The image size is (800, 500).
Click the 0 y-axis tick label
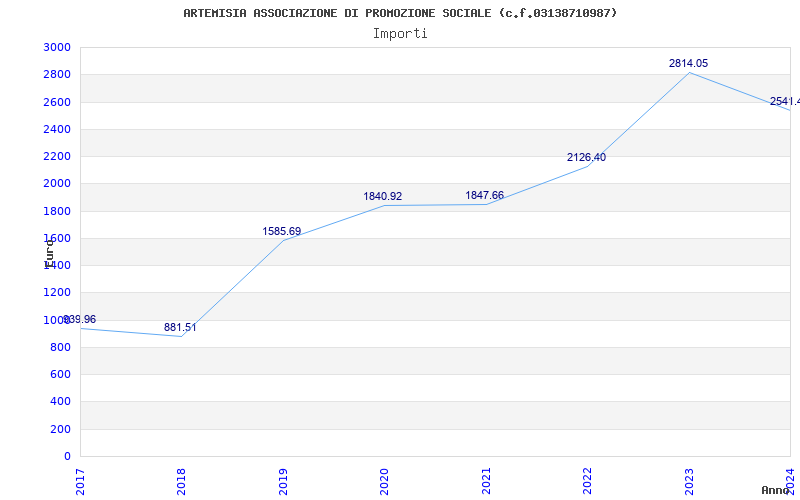point(67,456)
